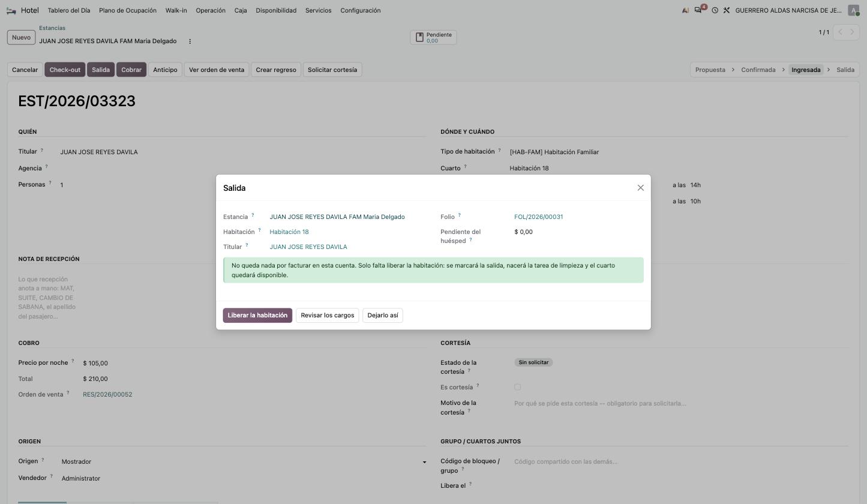Viewport: 867px width, 504px height.
Task: Click the user avatar in top right
Action: pos(853,10)
